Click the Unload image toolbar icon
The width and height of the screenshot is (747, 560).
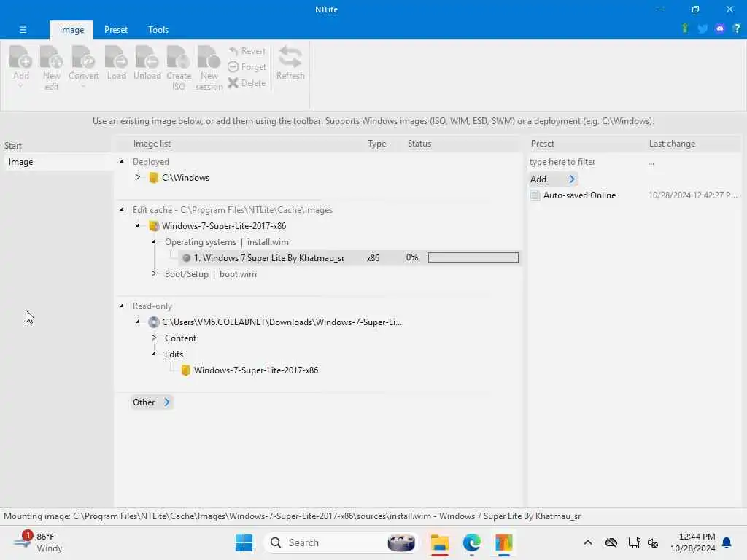(147, 57)
